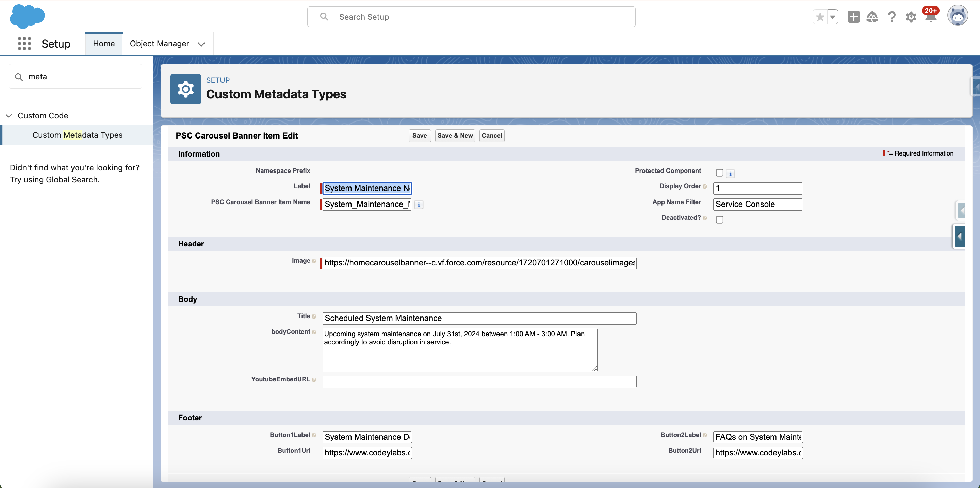Switch to the Object Manager tab
The height and width of the screenshot is (488, 980).
[x=159, y=43]
